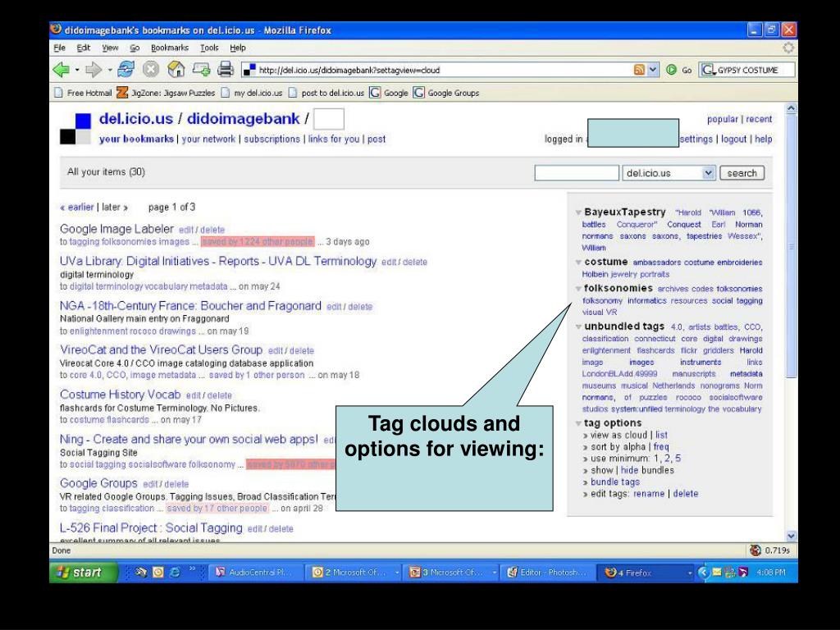Click the del.icio.us search text field
Screen dimensions: 840x630
(577, 173)
